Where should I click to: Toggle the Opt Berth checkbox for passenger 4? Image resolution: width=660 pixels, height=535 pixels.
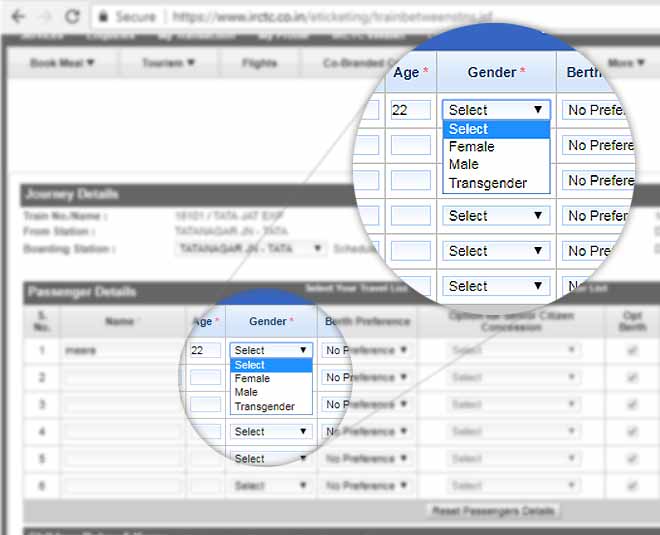[632, 431]
